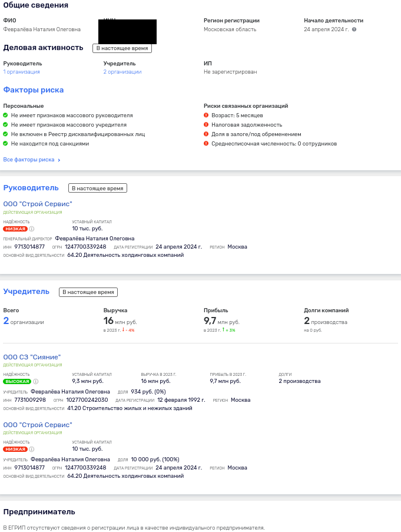This screenshot has height=532, width=401.
Task: Click red warning icon for Налоговая задолженность
Action: point(206,125)
